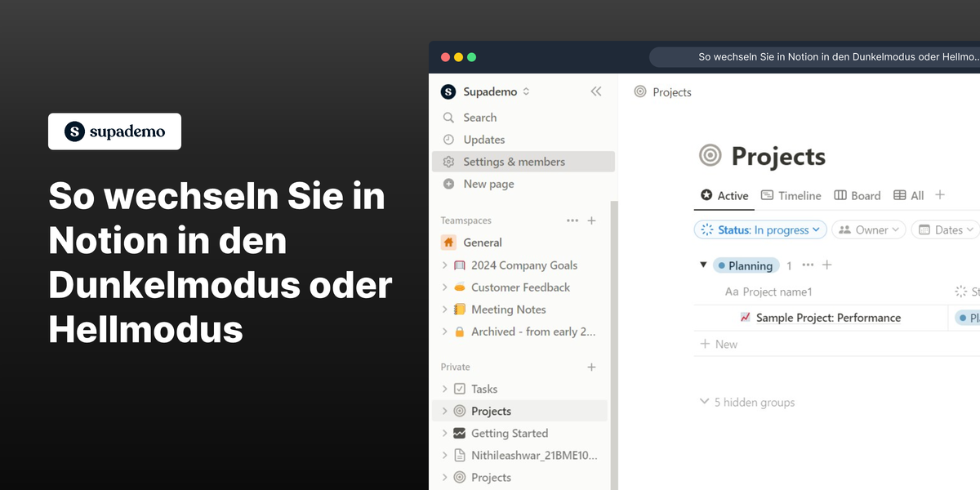Click the Projects target icon in Private
The image size is (980, 490).
460,410
